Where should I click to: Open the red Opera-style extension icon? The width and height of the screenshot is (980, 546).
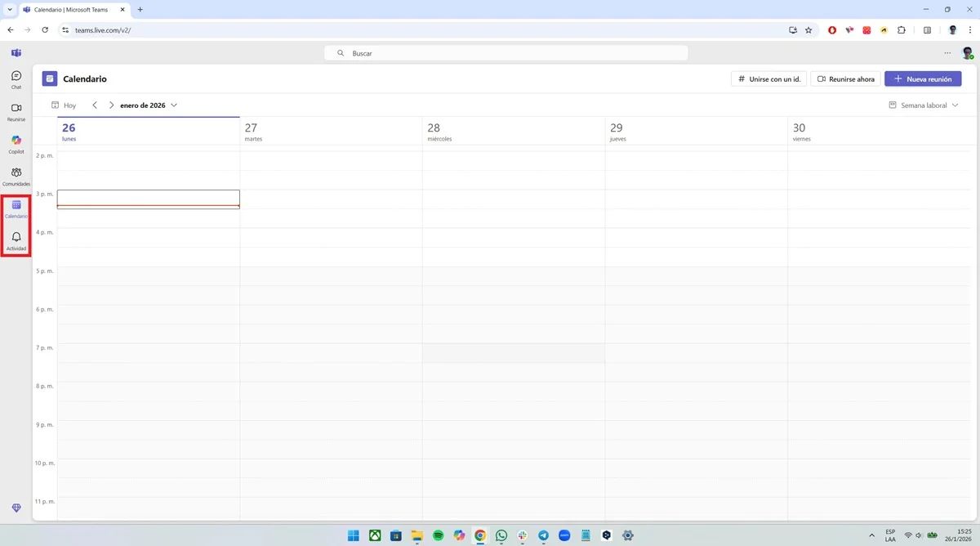(832, 30)
